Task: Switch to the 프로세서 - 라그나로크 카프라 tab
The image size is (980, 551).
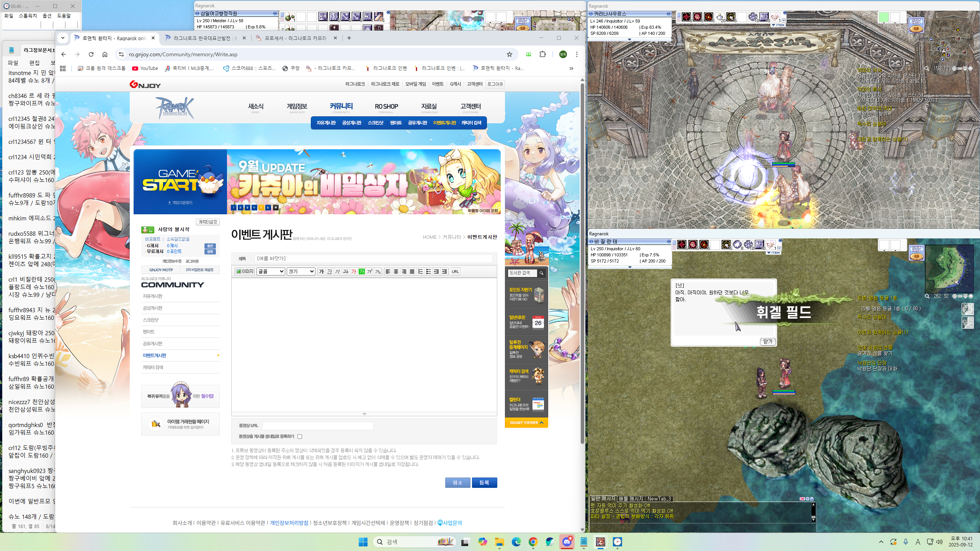Action: [x=296, y=38]
